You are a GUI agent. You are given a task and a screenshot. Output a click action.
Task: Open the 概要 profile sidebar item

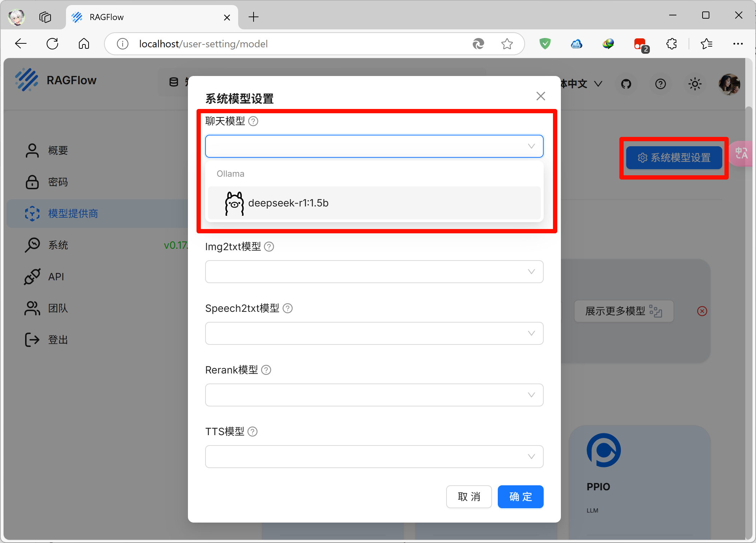58,151
